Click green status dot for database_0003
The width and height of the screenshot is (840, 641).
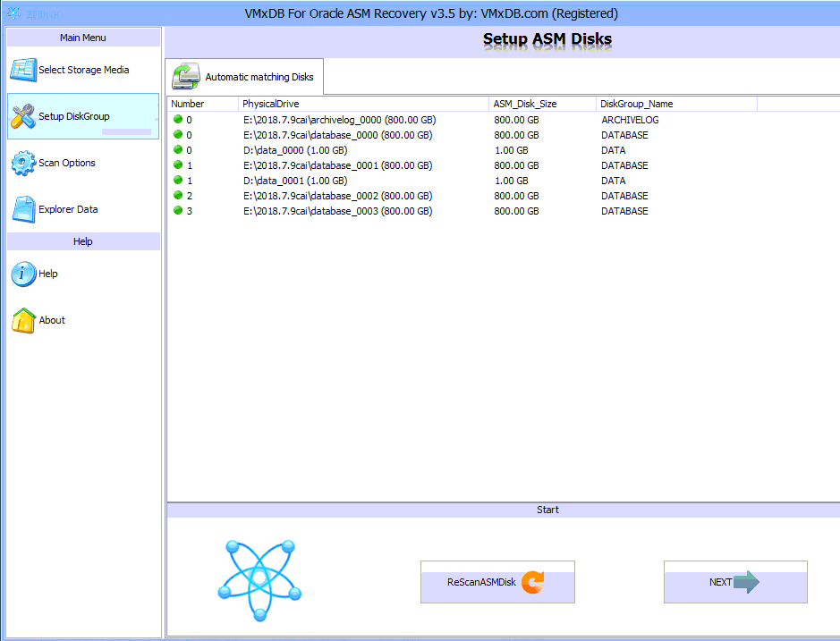(178, 210)
